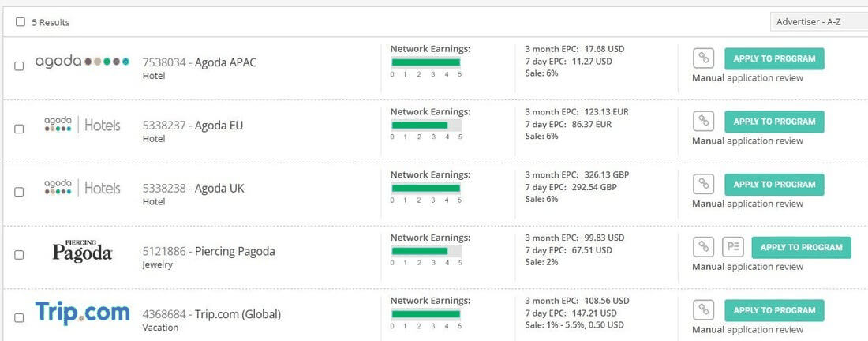This screenshot has height=341, width=868.
Task: Click the Network Earnings bar for Agoda UK
Action: click(x=426, y=189)
